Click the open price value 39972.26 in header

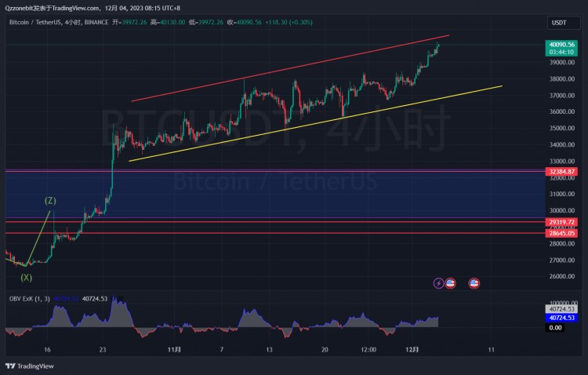134,22
